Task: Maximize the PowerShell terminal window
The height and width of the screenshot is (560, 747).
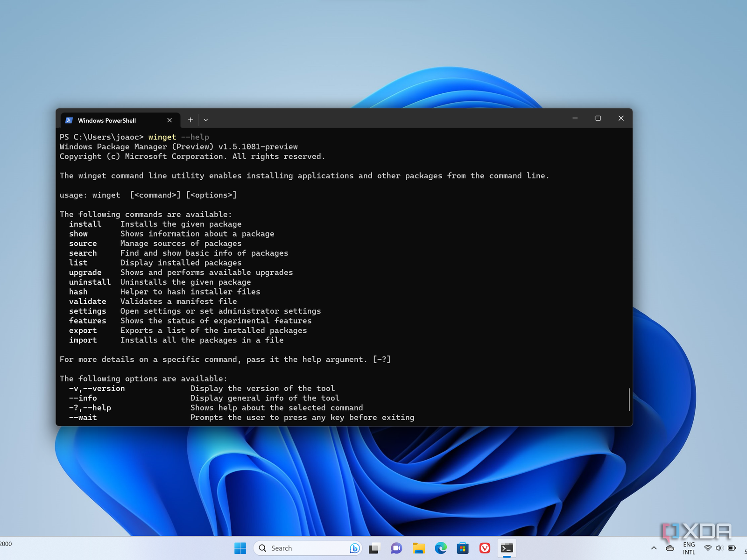Action: pos(598,119)
